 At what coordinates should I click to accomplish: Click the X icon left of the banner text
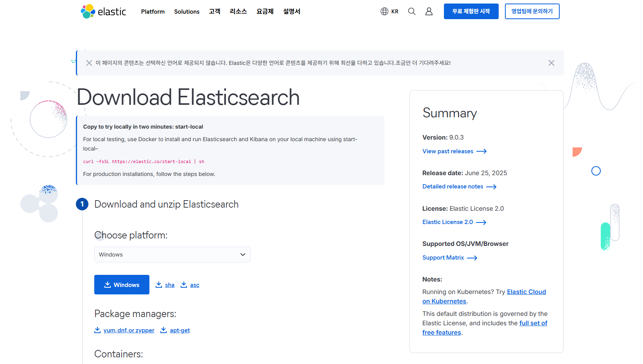click(x=89, y=63)
